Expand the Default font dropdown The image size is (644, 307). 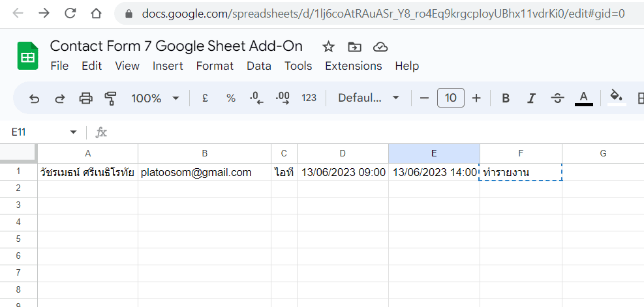(x=369, y=98)
